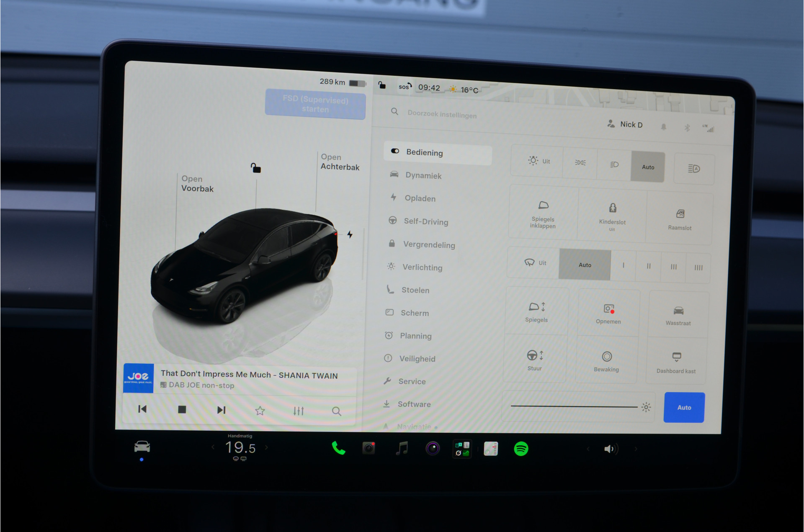804x532 pixels.
Task: Set headlights to Auto
Action: coord(648,167)
